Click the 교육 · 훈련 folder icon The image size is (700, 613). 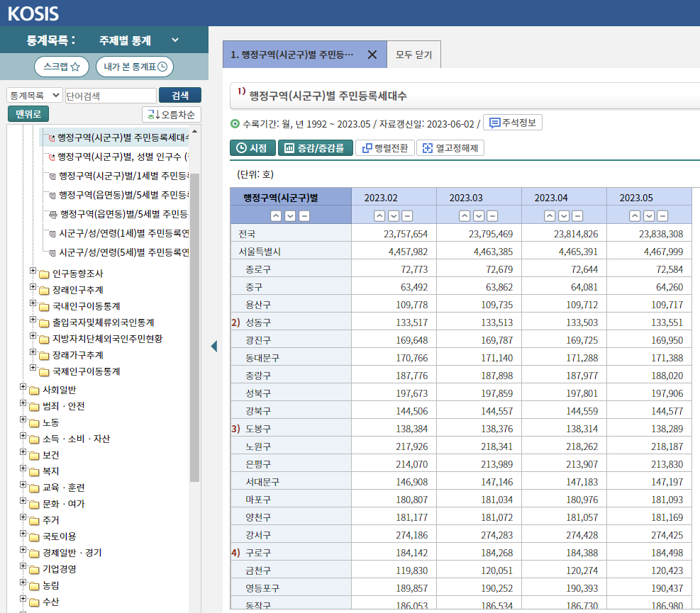[34, 488]
